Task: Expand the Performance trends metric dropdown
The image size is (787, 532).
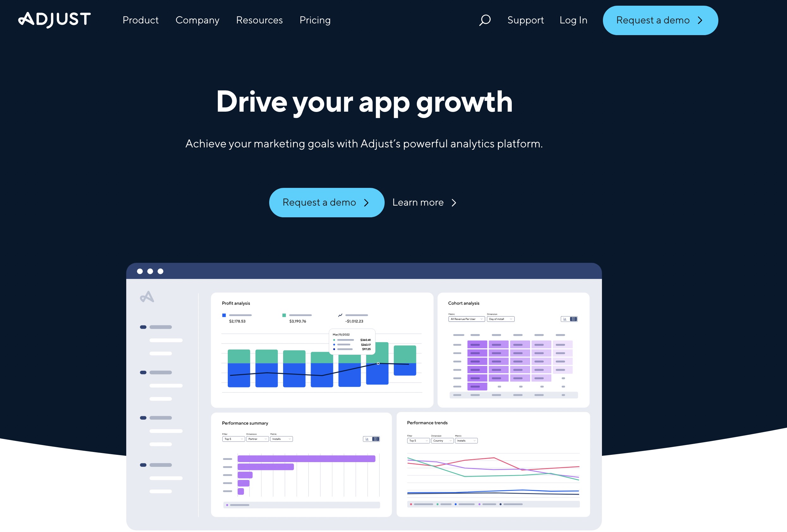Action: pyautogui.click(x=466, y=441)
